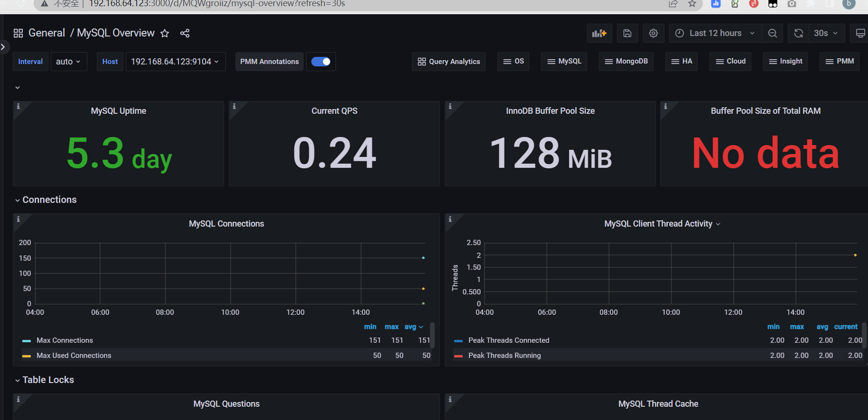Share the dashboard via share icon
This screenshot has height=420, width=868.
[x=185, y=33]
